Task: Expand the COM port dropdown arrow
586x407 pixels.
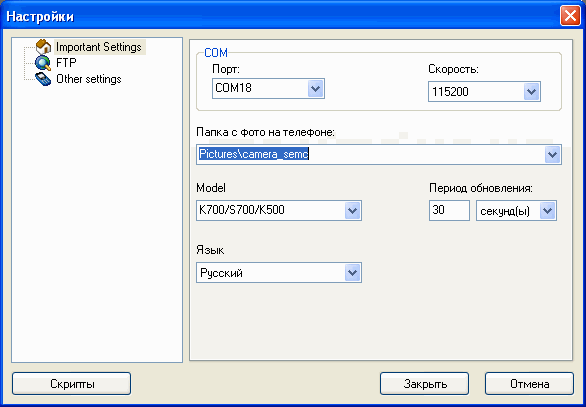Action: point(315,89)
